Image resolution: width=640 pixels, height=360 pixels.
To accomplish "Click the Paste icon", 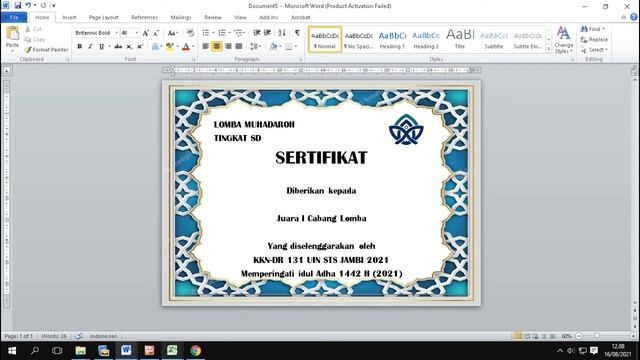I will pyautogui.click(x=12, y=33).
